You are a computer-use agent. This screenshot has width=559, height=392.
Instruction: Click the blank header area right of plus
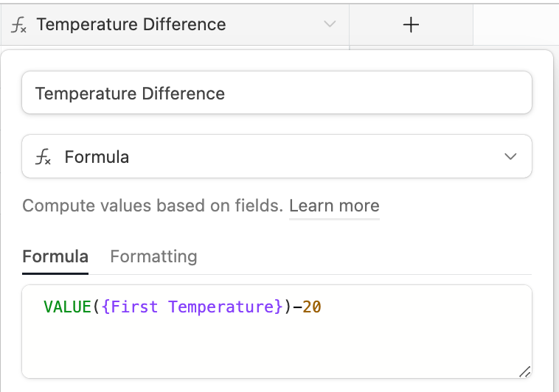pyautogui.click(x=516, y=25)
